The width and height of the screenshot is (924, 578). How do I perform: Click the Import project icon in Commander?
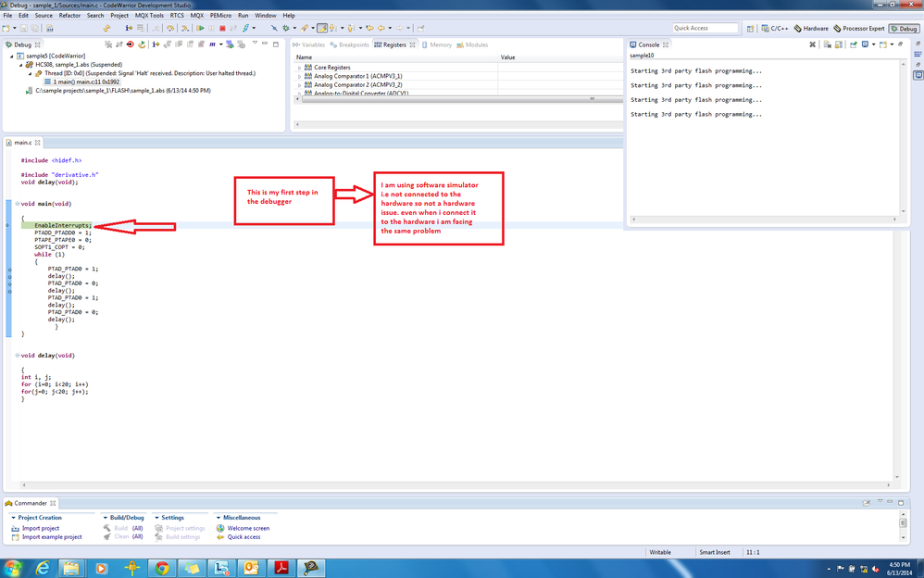point(16,529)
